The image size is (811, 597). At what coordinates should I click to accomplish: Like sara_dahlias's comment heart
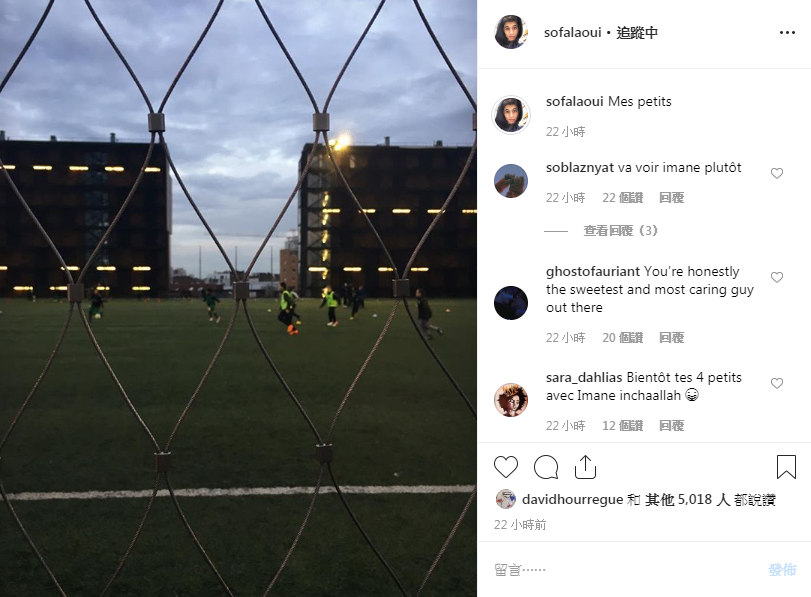[x=777, y=383]
